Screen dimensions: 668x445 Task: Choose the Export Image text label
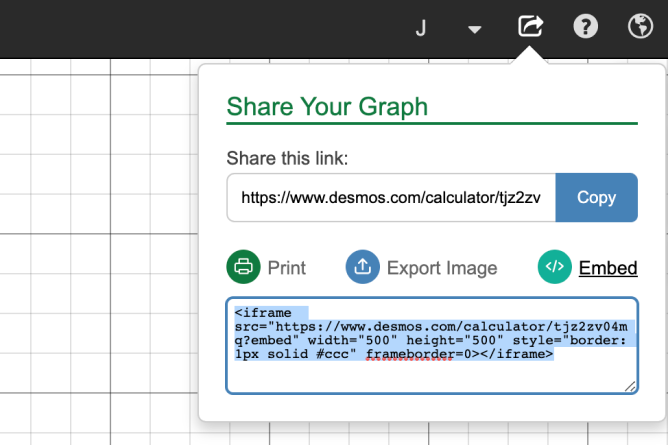tap(441, 268)
